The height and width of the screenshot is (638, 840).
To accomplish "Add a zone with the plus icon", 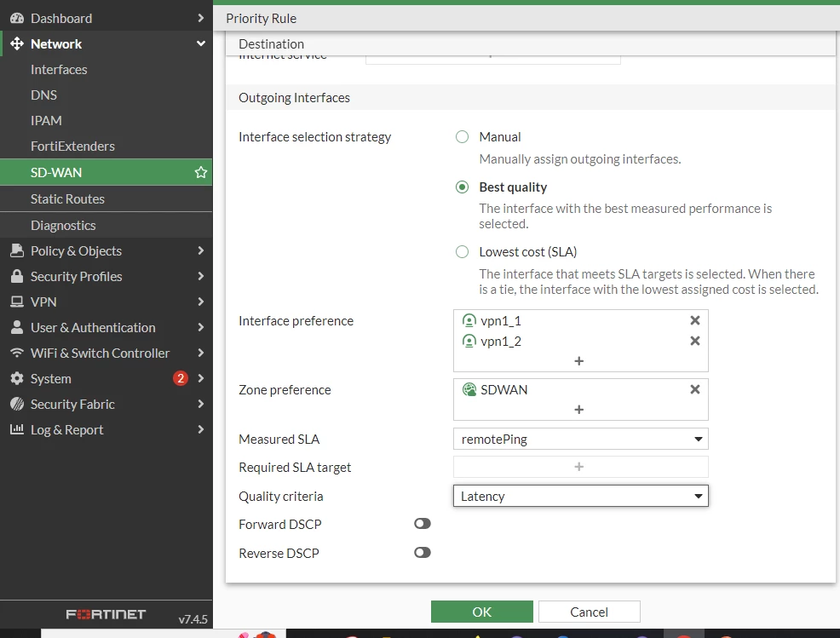I will point(578,410).
